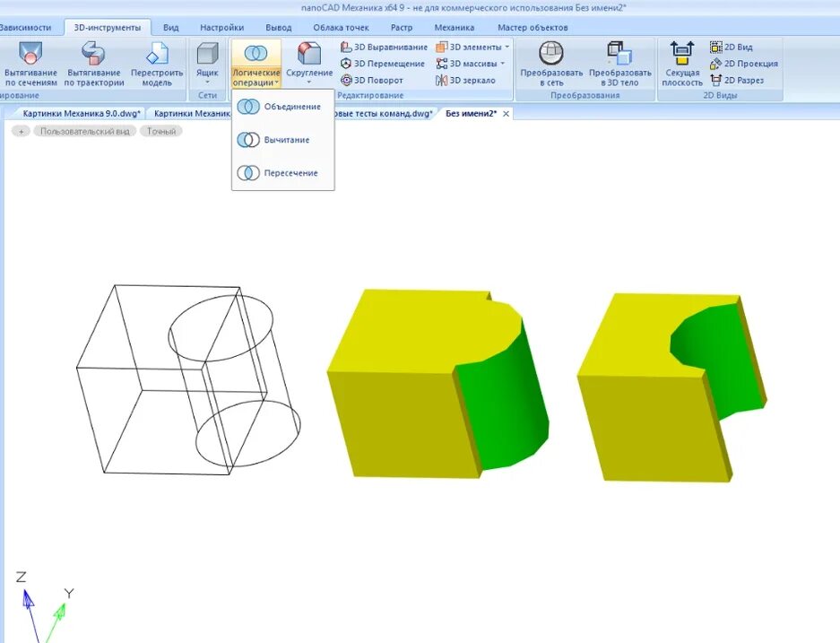The width and height of the screenshot is (840, 643).
Task: Click the Section plane (Секущая плоскость) icon
Action: click(x=681, y=54)
